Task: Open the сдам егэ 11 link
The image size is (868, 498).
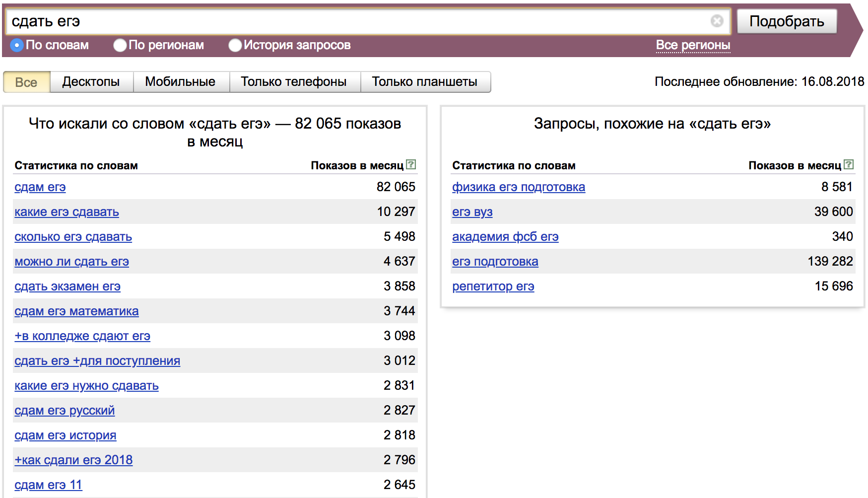Action: click(x=48, y=485)
